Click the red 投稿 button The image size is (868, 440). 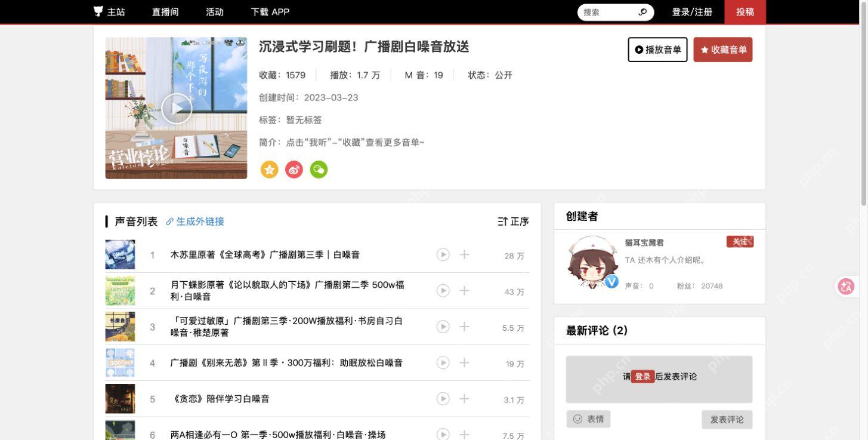coord(745,12)
